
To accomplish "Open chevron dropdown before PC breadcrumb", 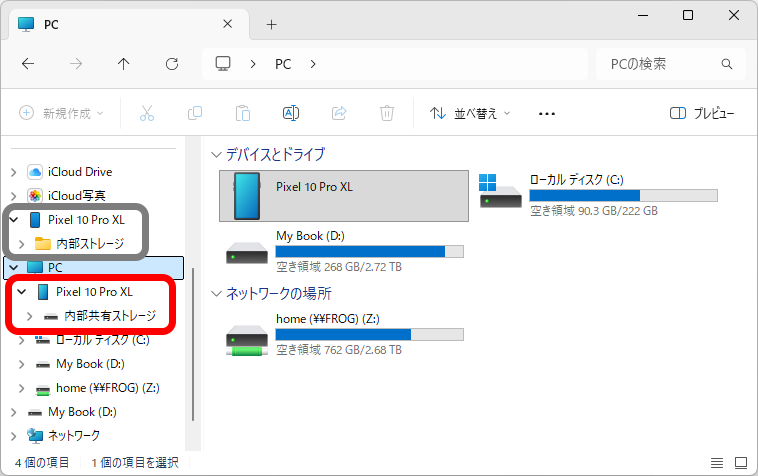I will [253, 64].
